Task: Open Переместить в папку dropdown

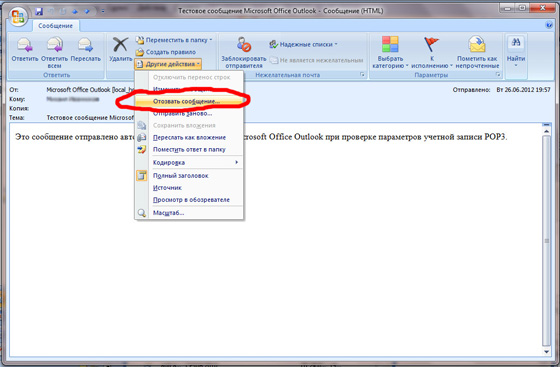Action: click(174, 40)
